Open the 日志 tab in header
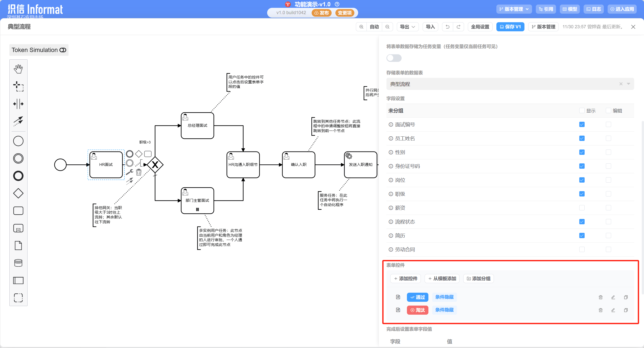 pos(593,9)
